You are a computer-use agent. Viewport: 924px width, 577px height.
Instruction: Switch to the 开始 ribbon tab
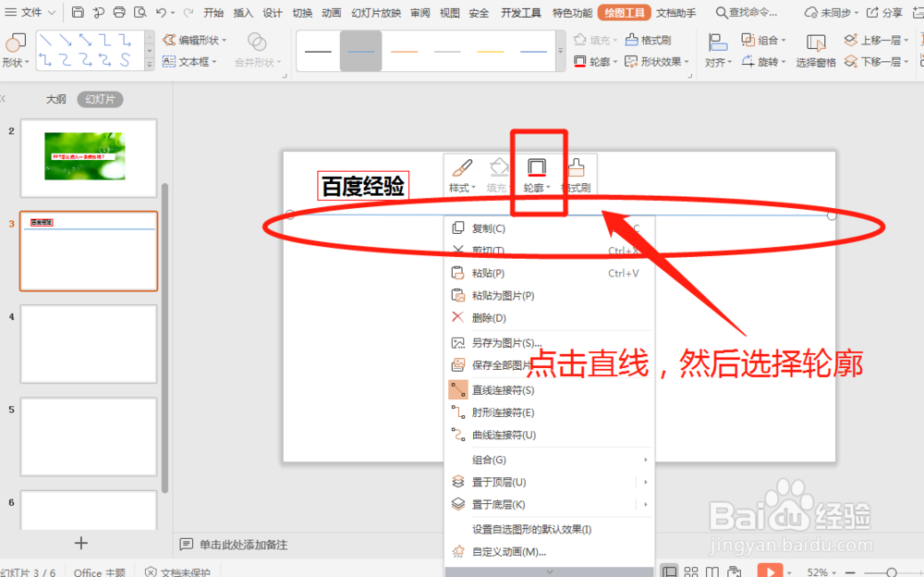[213, 12]
